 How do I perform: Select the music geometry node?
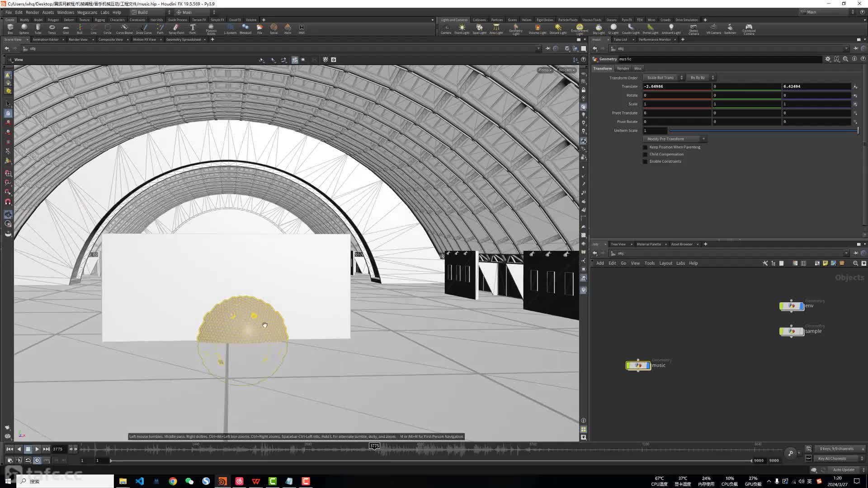[x=638, y=366]
